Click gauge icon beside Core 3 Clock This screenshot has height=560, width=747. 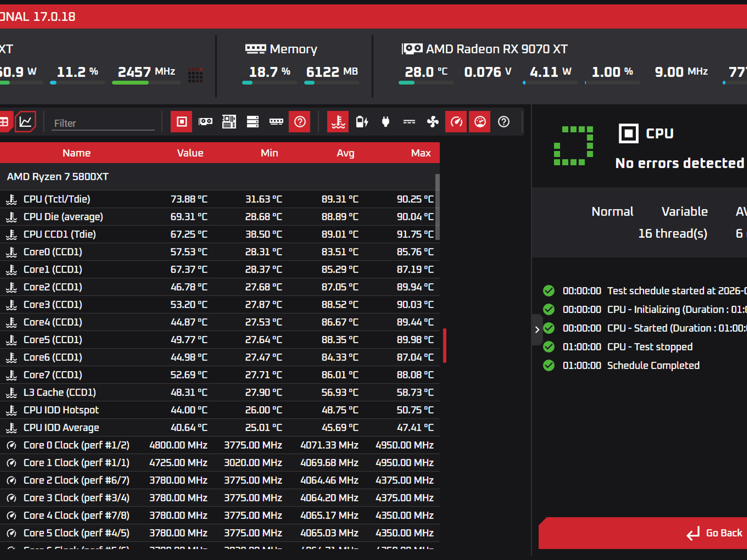coord(12,498)
